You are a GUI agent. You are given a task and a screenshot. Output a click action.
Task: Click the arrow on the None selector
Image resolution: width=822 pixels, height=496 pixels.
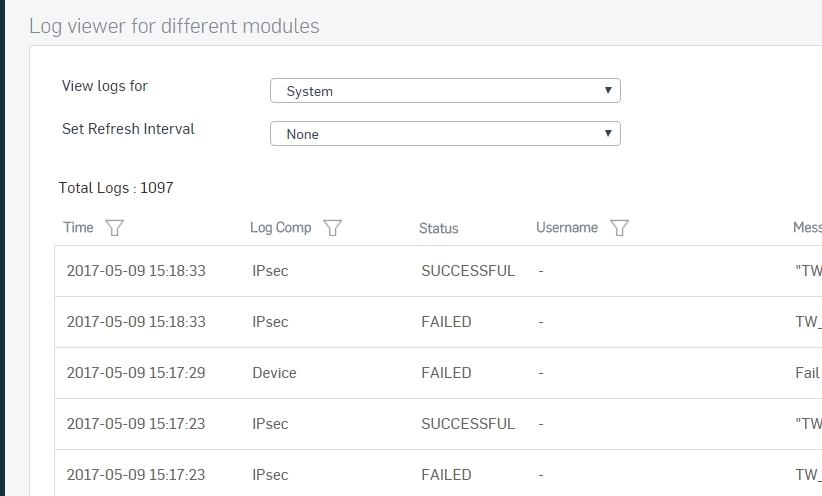[x=608, y=133]
